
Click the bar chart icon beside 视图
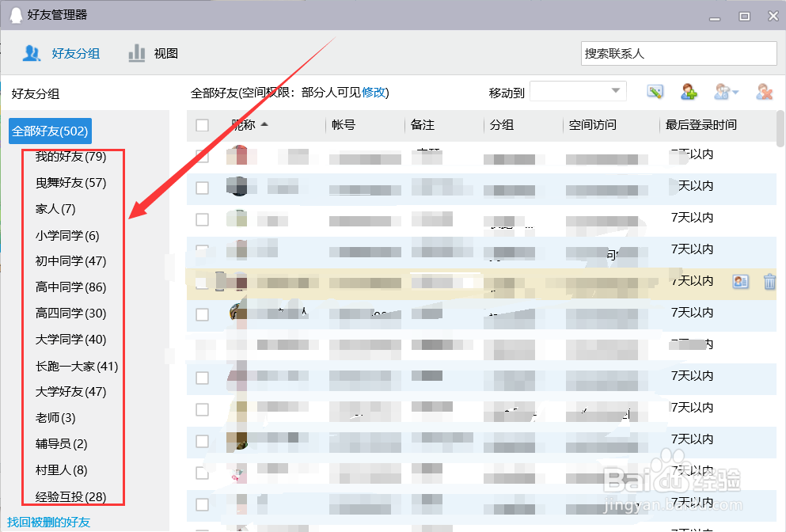(136, 53)
